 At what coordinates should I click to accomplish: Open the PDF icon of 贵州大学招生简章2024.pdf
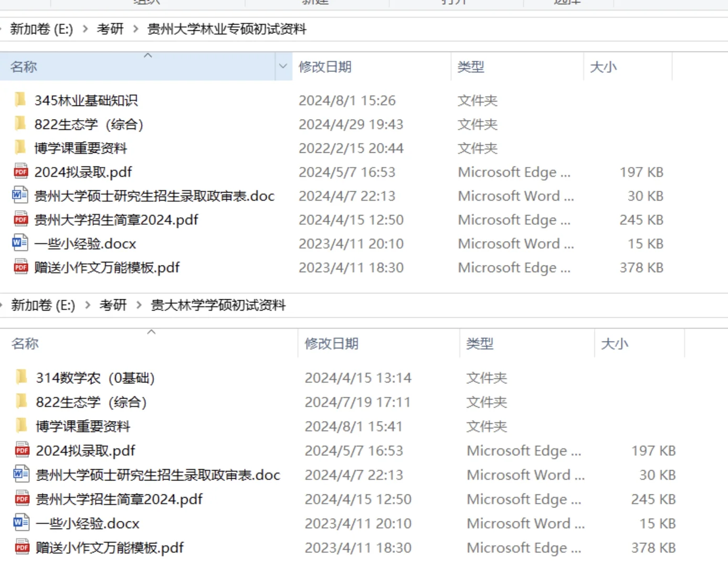20,219
